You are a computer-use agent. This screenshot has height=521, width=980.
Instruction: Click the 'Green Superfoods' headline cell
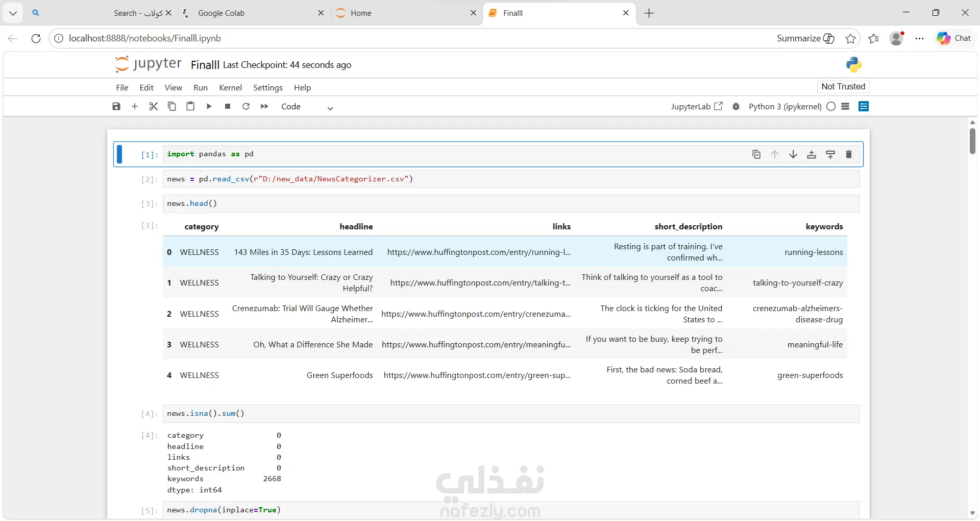click(339, 375)
